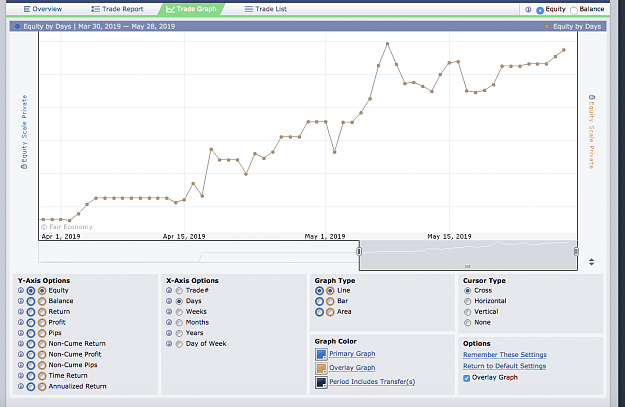This screenshot has width=625, height=407.
Task: Click the info icon next to Trade#
Action: point(169,291)
